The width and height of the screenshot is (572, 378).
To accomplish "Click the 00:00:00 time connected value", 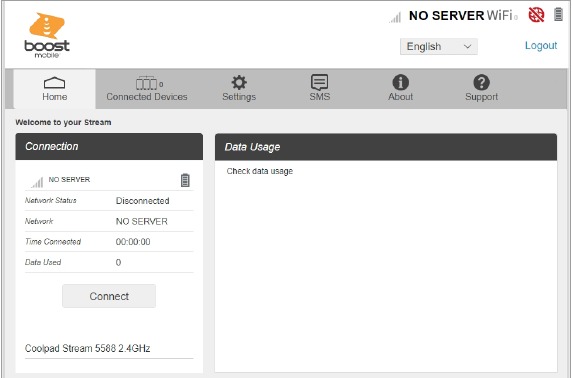I will [133, 242].
